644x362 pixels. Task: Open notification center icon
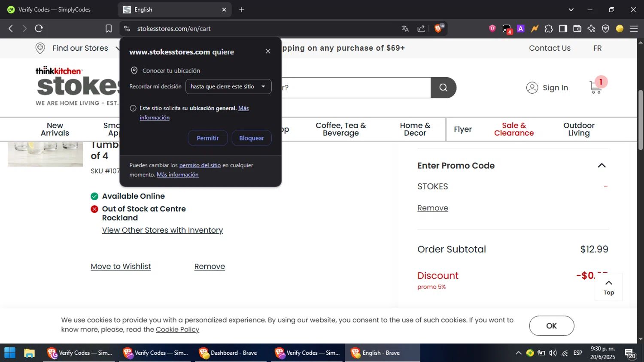click(x=630, y=354)
